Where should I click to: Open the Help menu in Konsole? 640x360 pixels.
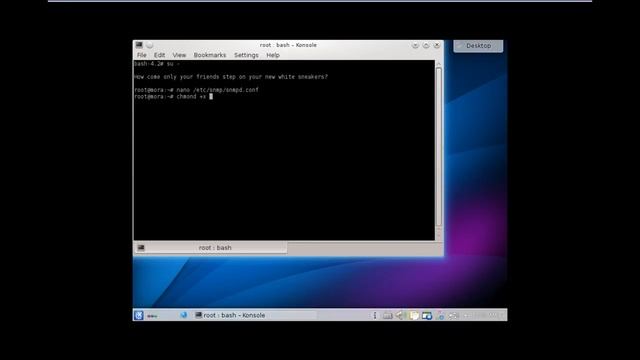coord(273,55)
